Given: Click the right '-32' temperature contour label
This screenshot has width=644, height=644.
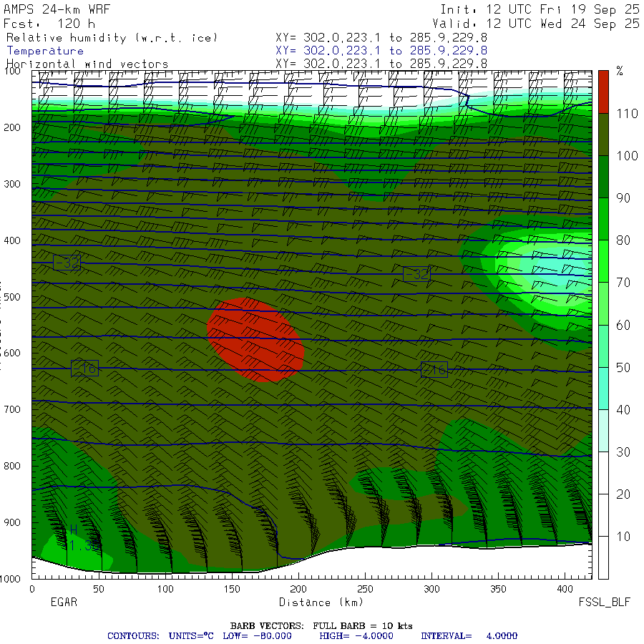Looking at the screenshot, I should click(416, 274).
